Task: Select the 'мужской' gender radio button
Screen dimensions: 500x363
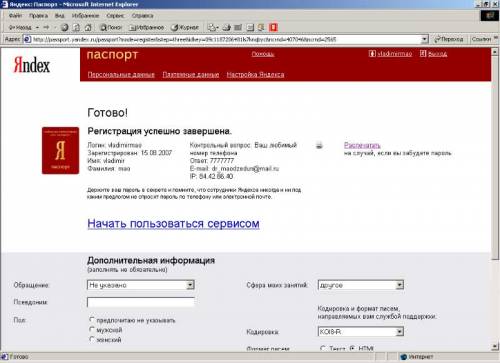Action: pos(92,329)
